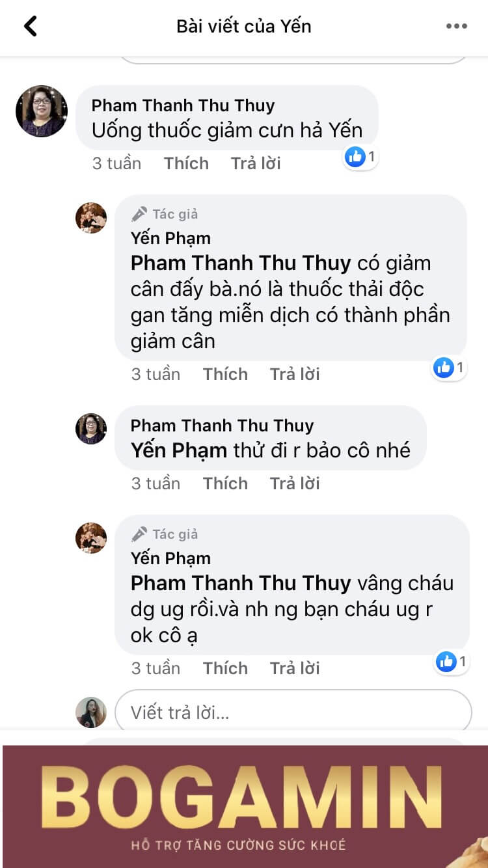
Task: Tap the user avatar next to the Viết trả lời field
Action: pyautogui.click(x=91, y=712)
